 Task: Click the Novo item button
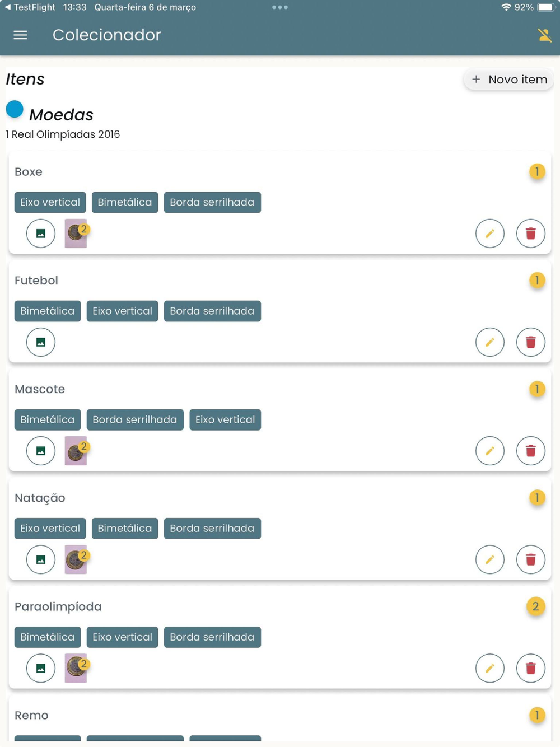[x=509, y=80]
